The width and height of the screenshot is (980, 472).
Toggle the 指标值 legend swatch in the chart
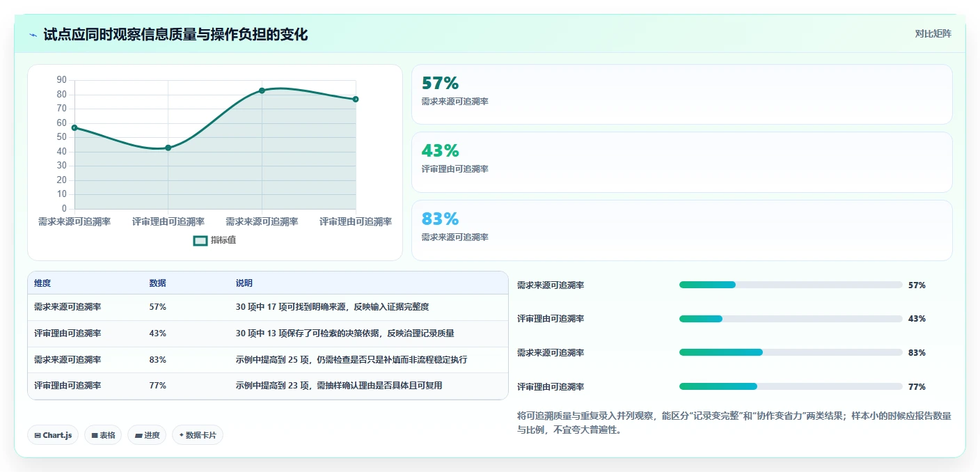point(200,241)
